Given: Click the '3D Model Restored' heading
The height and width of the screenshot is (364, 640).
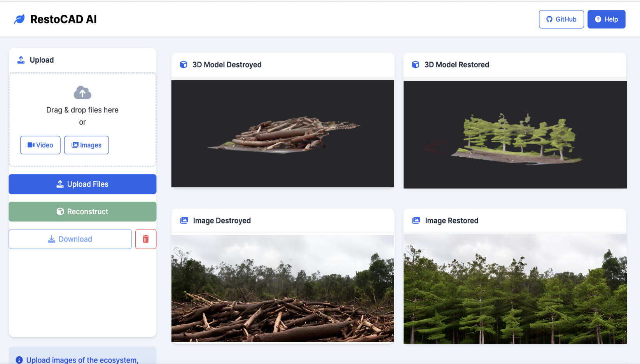Looking at the screenshot, I should [457, 65].
